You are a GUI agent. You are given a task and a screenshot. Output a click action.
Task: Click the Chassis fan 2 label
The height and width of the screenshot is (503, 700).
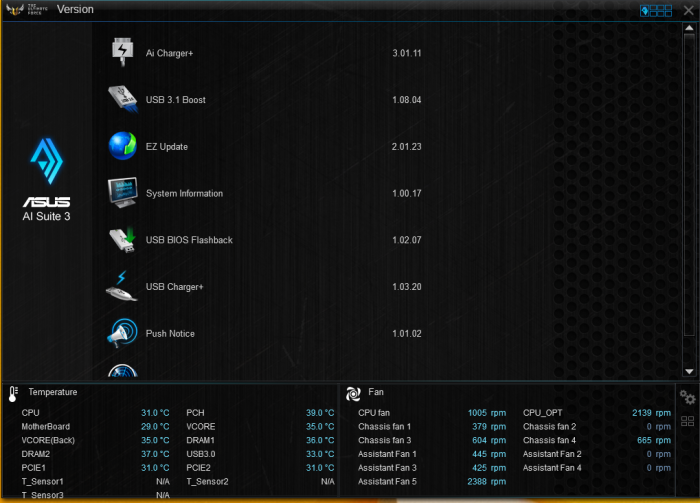click(x=549, y=427)
